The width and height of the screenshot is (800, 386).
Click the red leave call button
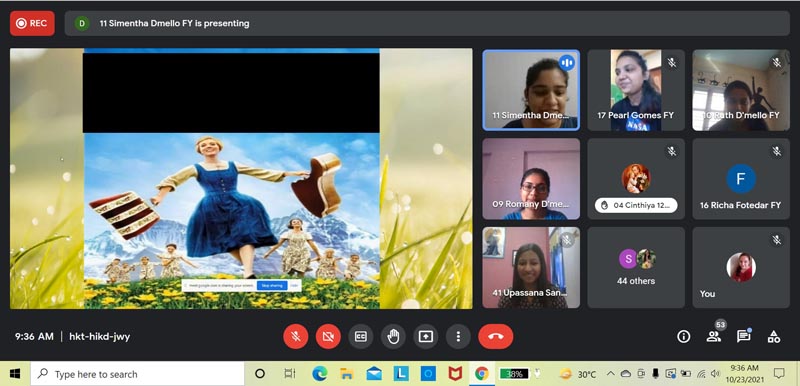495,337
